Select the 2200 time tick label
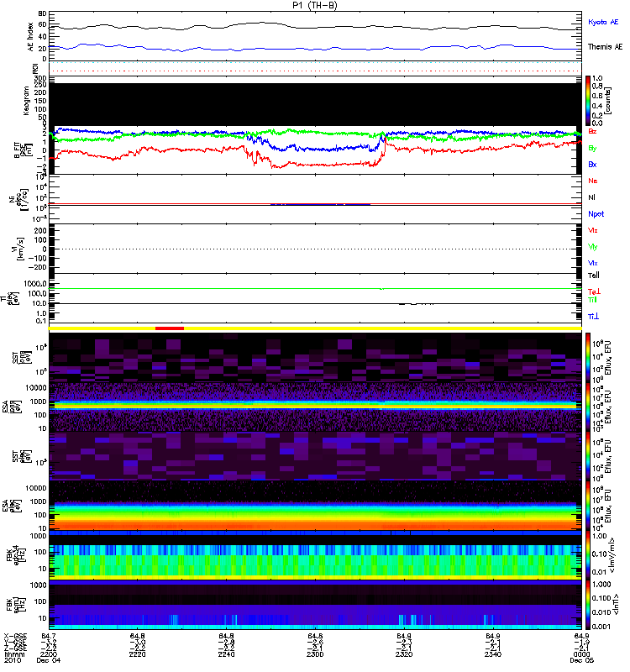This screenshot has height=672, width=630. point(49,654)
